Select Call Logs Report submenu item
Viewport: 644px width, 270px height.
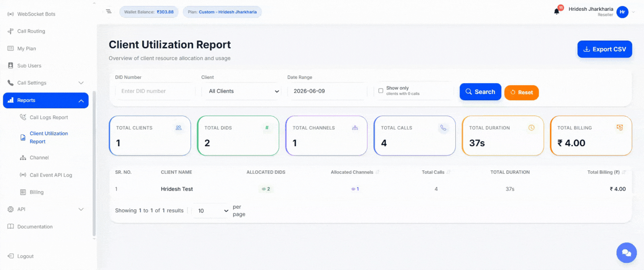49,118
